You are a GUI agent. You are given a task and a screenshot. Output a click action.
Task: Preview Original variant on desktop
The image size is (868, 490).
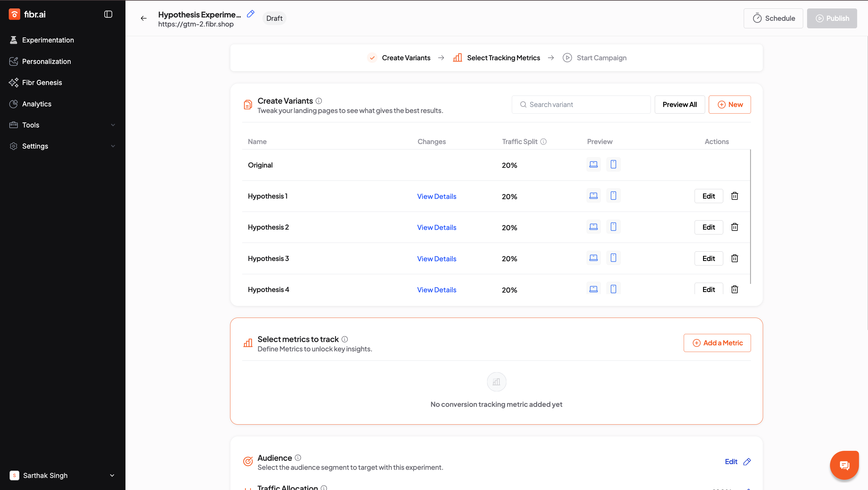[x=593, y=164]
